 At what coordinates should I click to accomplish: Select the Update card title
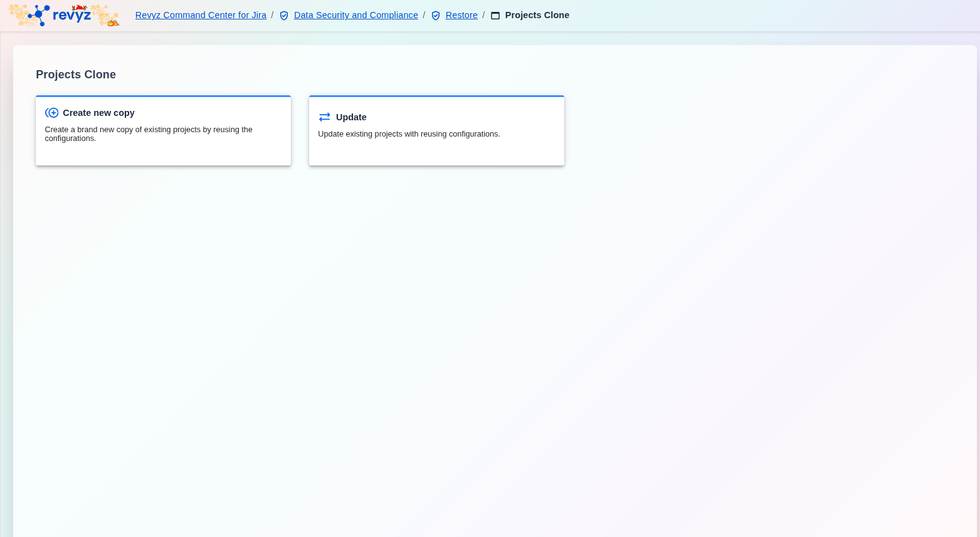(351, 117)
